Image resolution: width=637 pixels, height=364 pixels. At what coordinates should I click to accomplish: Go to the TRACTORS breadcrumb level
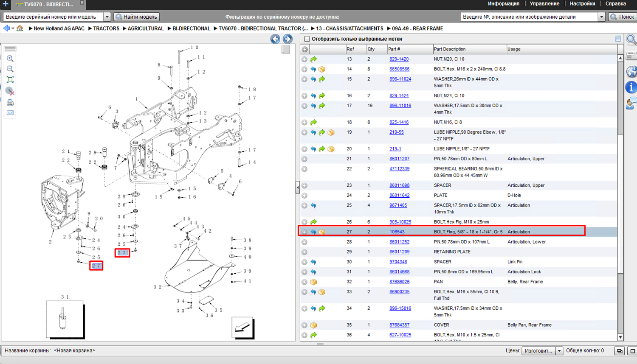[106, 28]
